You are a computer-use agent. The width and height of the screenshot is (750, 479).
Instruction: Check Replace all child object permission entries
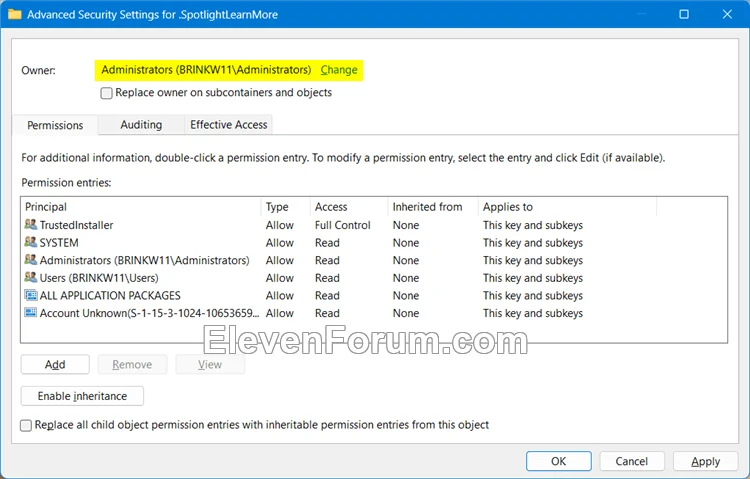[26, 425]
